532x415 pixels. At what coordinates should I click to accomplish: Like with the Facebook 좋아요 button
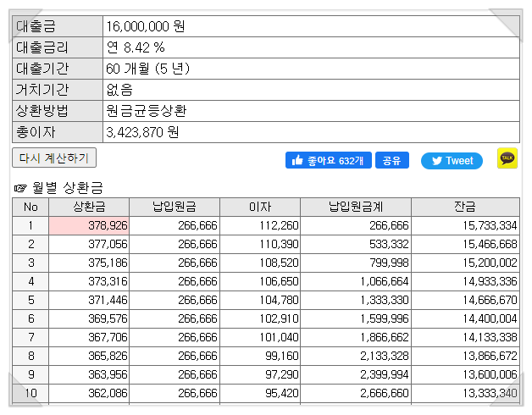pos(329,160)
